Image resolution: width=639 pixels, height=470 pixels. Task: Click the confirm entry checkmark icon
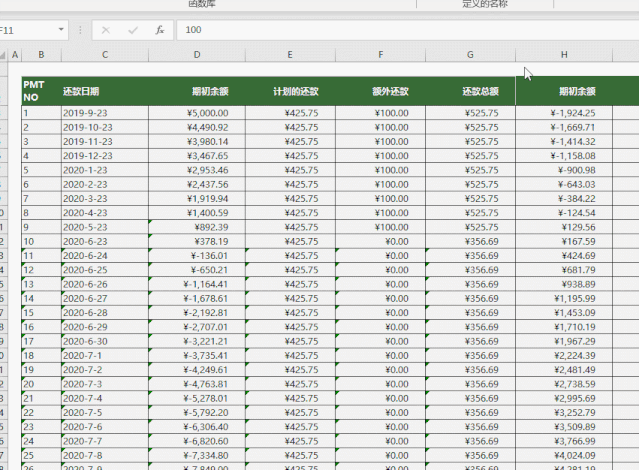click(133, 30)
